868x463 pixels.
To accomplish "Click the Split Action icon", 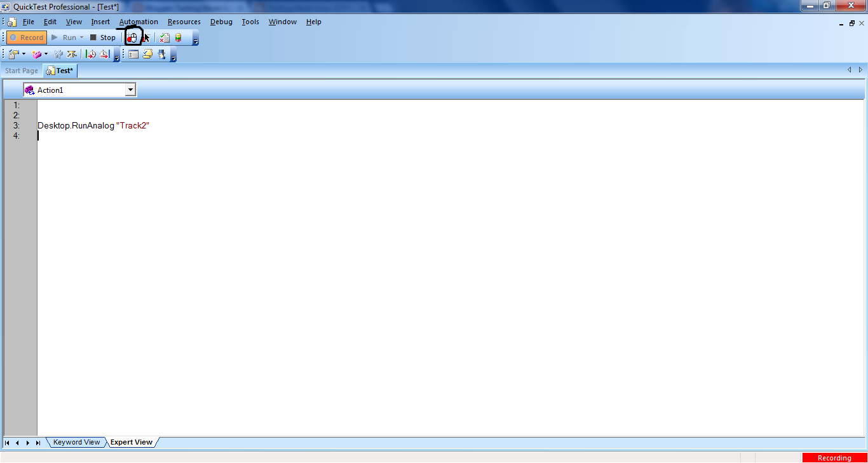I will (x=72, y=55).
